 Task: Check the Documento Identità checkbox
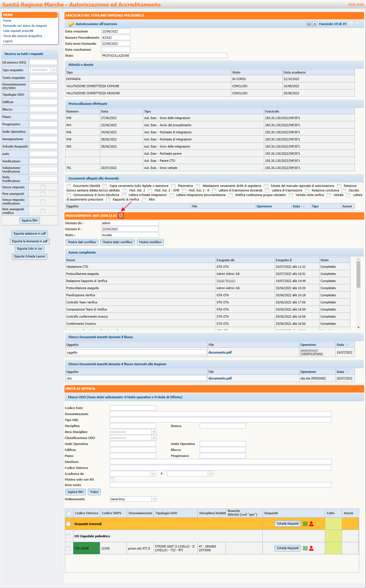(x=68, y=186)
